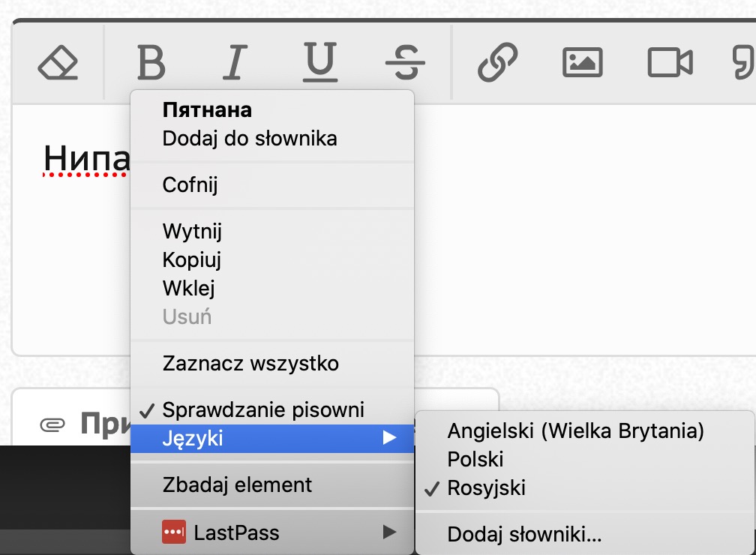Open Dodaj słowniki… option
Image resolution: width=756 pixels, height=555 pixels.
tap(584, 534)
